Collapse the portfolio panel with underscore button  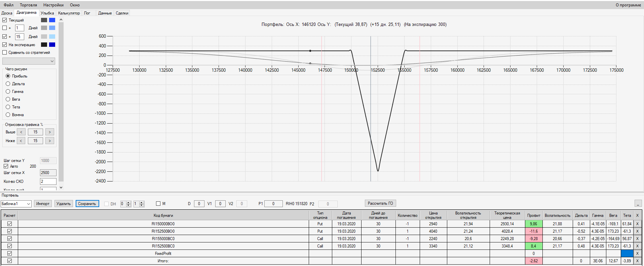click(638, 203)
